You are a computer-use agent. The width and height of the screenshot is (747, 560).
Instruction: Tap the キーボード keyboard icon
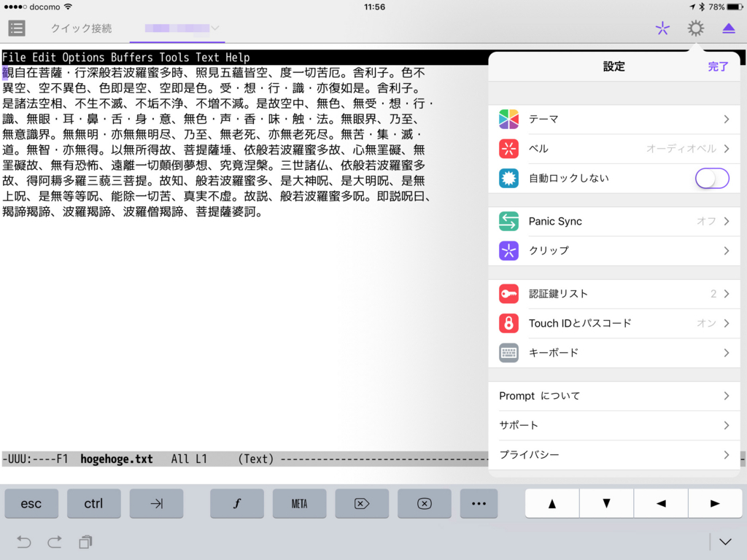[508, 353]
